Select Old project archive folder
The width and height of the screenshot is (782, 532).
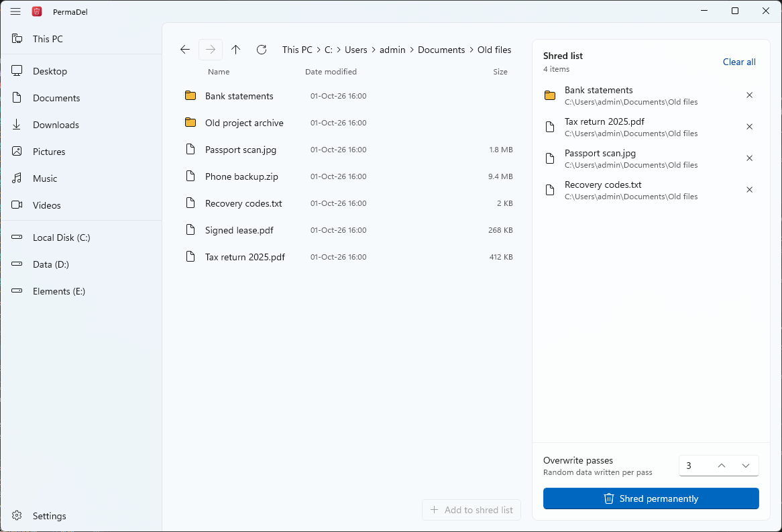[x=348, y=123]
